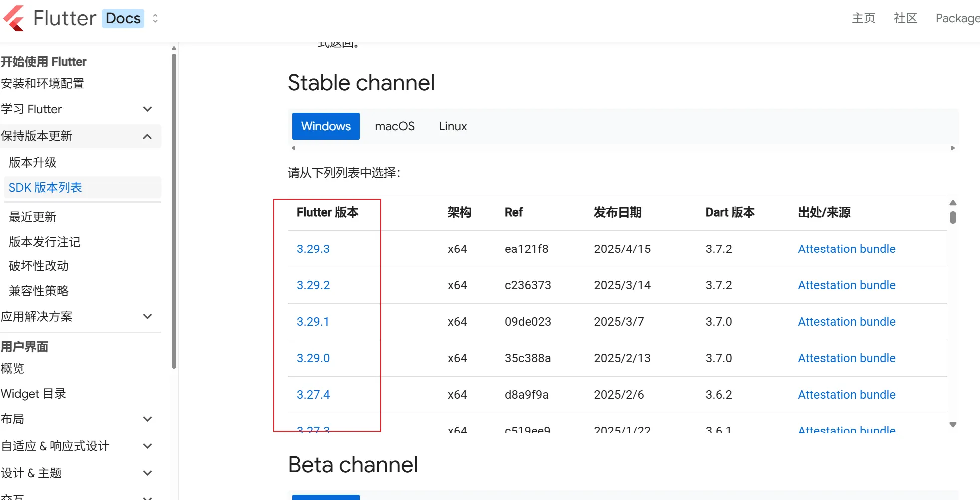Click the Ref cell 35c388a
This screenshot has height=500, width=980.
(x=528, y=358)
